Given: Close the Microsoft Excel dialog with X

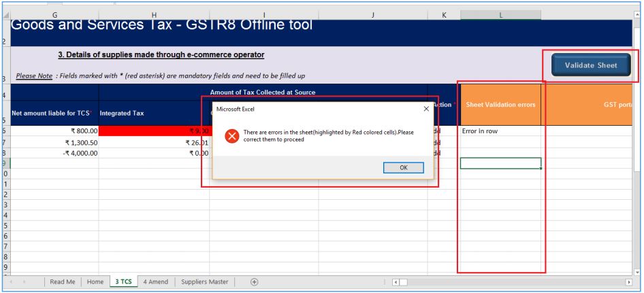Looking at the screenshot, I should click(426, 109).
